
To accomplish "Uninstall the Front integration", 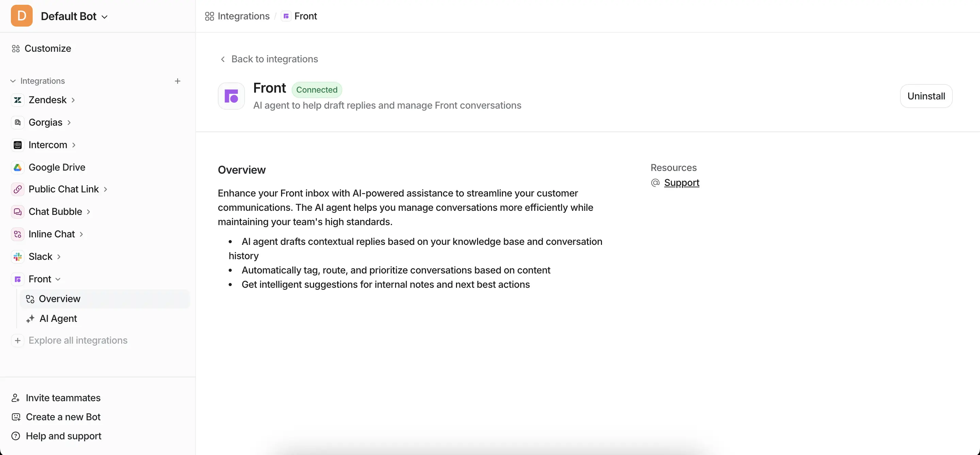I will (926, 96).
